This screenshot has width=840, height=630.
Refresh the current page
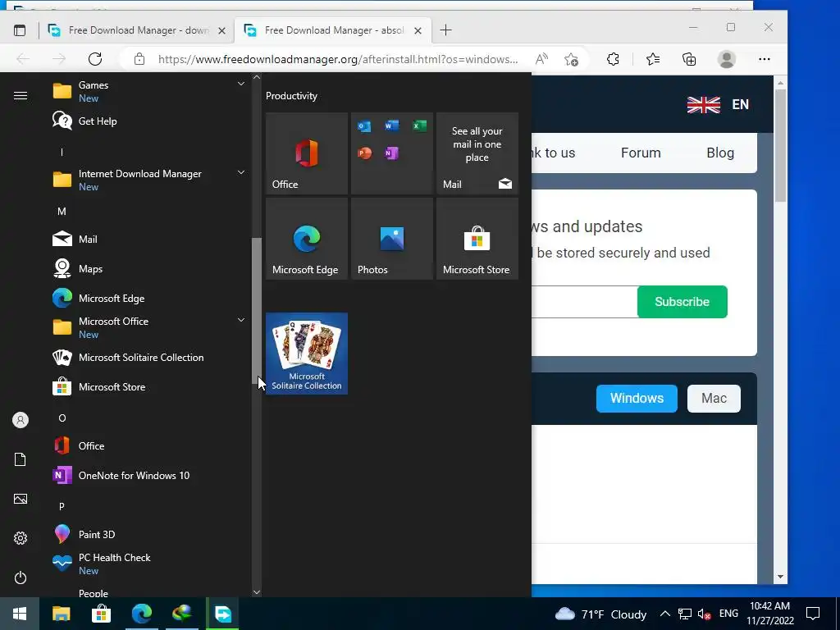click(95, 59)
